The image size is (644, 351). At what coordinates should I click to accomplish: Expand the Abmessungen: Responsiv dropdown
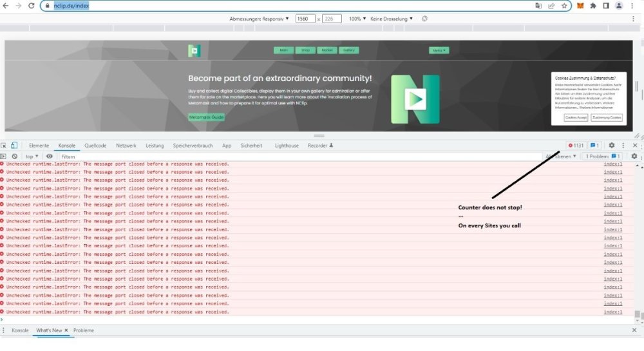(259, 19)
